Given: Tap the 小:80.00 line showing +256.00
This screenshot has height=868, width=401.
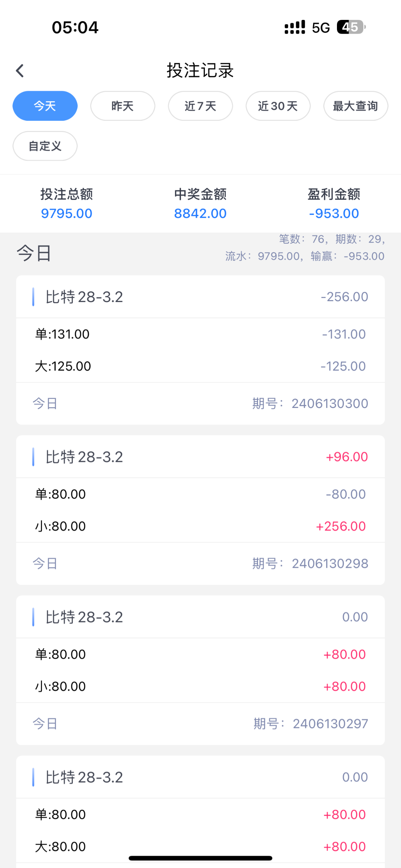Looking at the screenshot, I should pos(200,526).
